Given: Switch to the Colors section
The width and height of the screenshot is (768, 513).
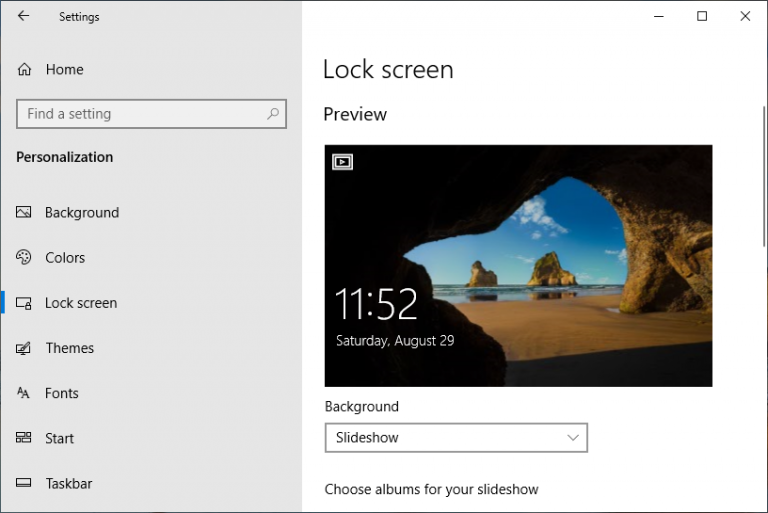Looking at the screenshot, I should tap(65, 258).
